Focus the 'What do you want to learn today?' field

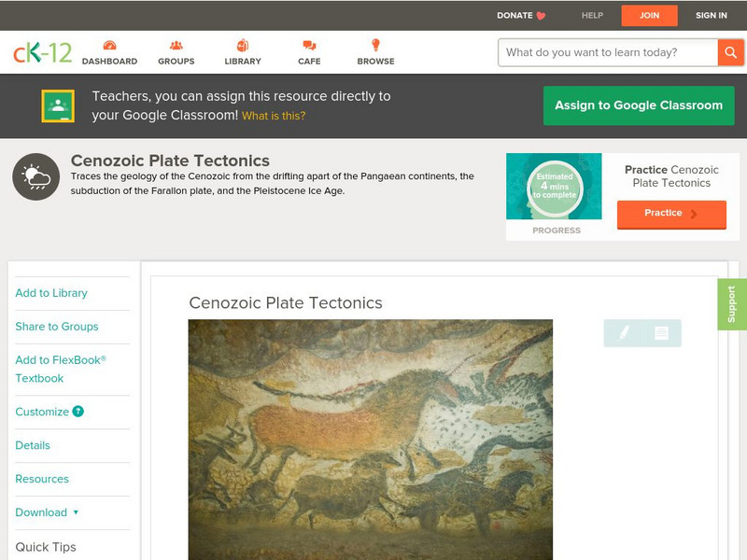coord(608,52)
